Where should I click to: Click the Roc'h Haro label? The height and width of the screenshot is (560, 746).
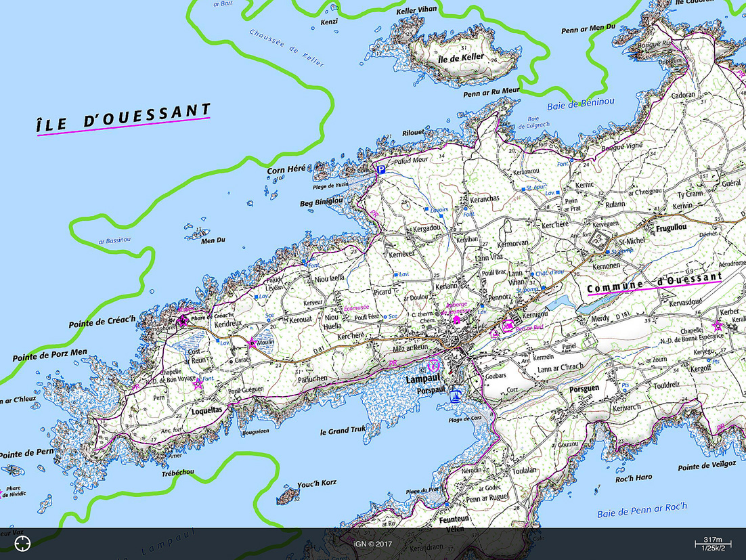point(634,478)
